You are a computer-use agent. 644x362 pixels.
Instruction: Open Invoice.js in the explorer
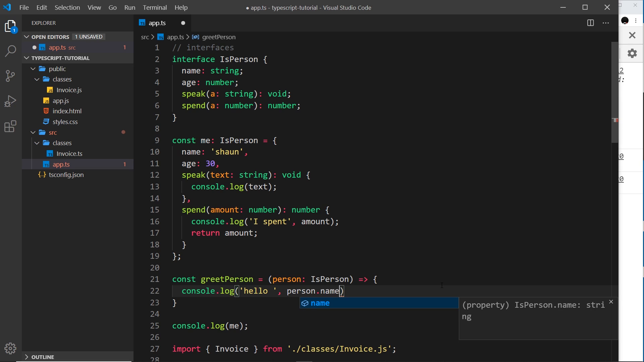[69, 90]
